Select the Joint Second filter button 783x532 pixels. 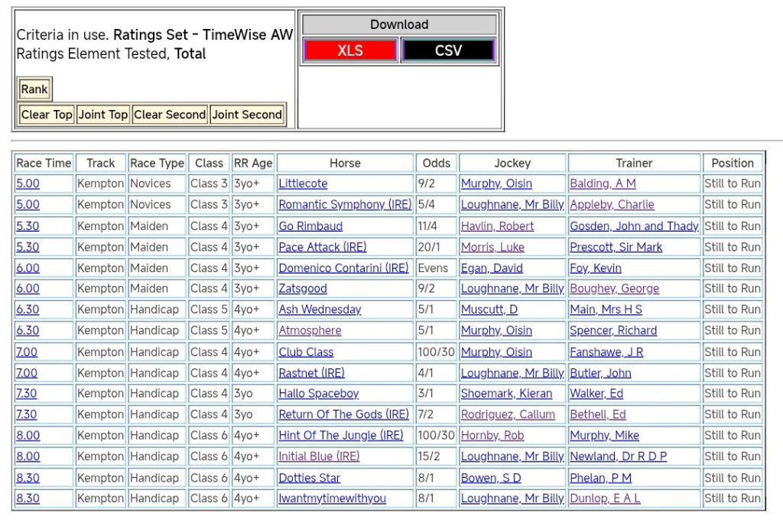[x=247, y=115]
